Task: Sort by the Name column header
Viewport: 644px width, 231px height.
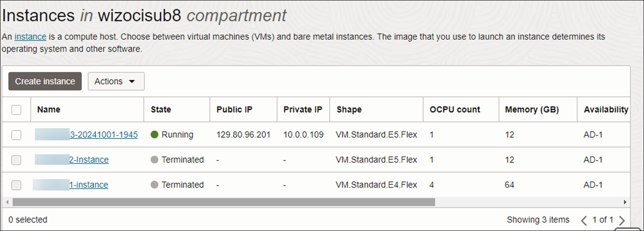Action: (49, 110)
